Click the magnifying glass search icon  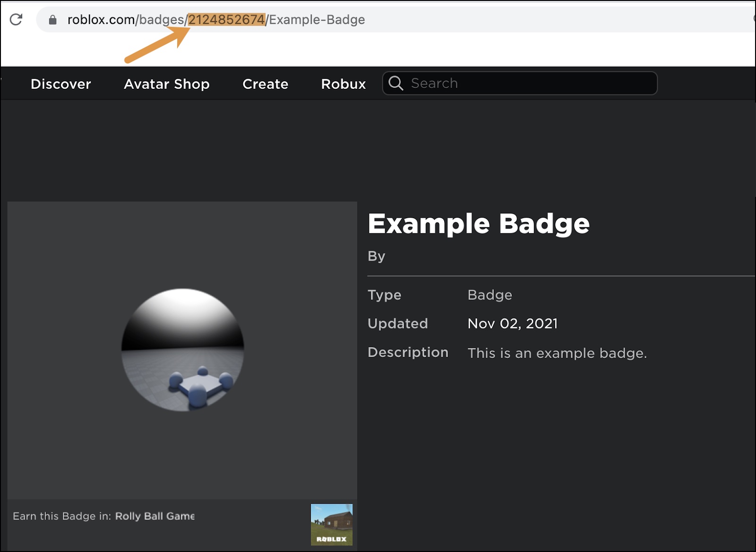point(395,83)
